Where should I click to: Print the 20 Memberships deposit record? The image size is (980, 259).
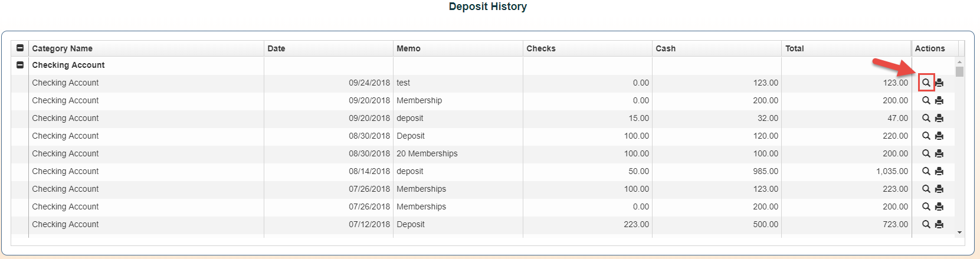click(x=939, y=153)
